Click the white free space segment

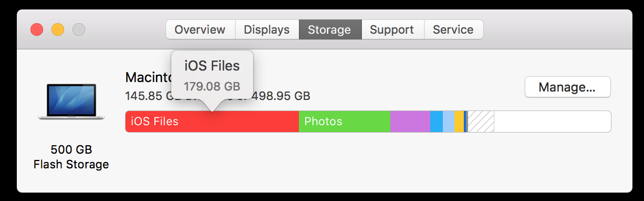552,122
